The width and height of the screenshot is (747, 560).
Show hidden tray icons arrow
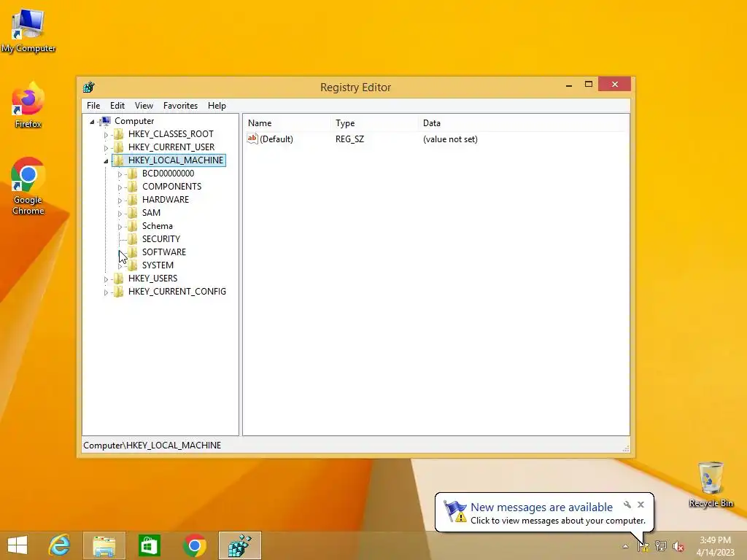(x=625, y=547)
